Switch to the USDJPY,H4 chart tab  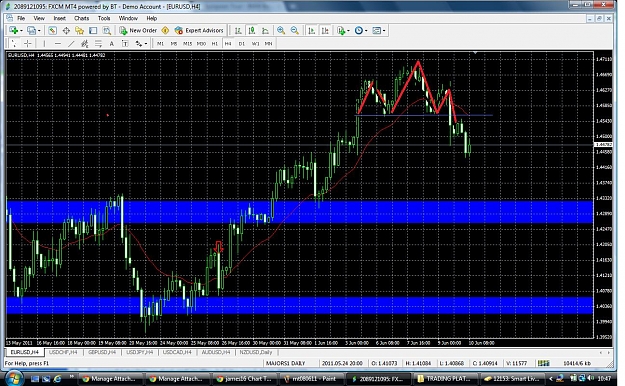140,352
